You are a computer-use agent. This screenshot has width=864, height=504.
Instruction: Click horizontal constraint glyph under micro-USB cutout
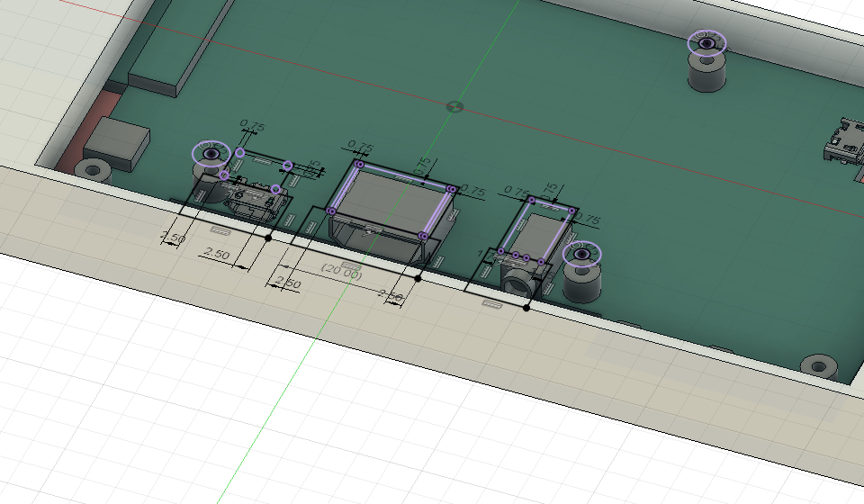[x=220, y=230]
